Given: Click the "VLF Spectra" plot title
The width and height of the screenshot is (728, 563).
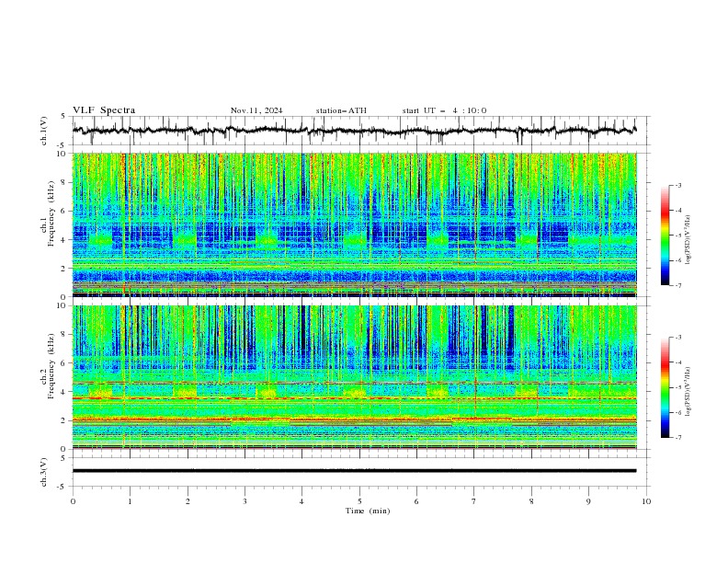Looking at the screenshot, I should pyautogui.click(x=104, y=110).
